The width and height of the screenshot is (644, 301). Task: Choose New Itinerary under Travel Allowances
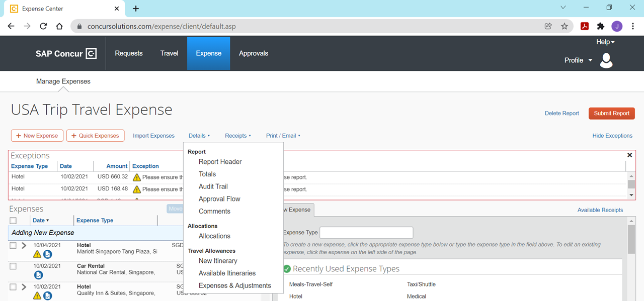pyautogui.click(x=218, y=261)
